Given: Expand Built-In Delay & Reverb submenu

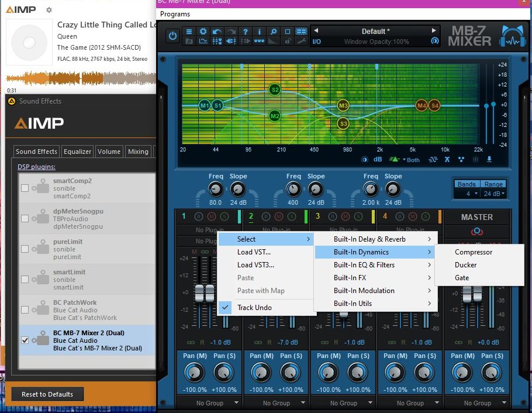Looking at the screenshot, I should pos(376,239).
